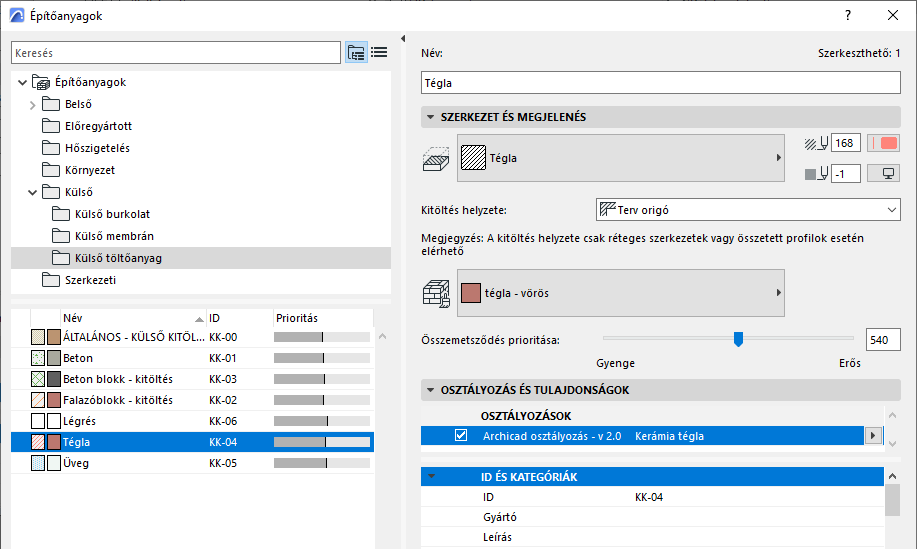Open the tégla - vörös surface selector
The image size is (917, 549).
point(620,293)
